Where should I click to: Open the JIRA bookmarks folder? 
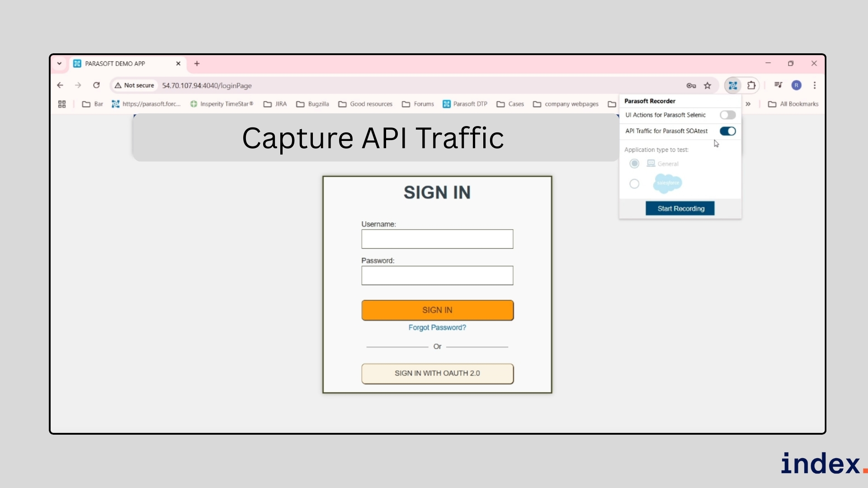point(274,103)
